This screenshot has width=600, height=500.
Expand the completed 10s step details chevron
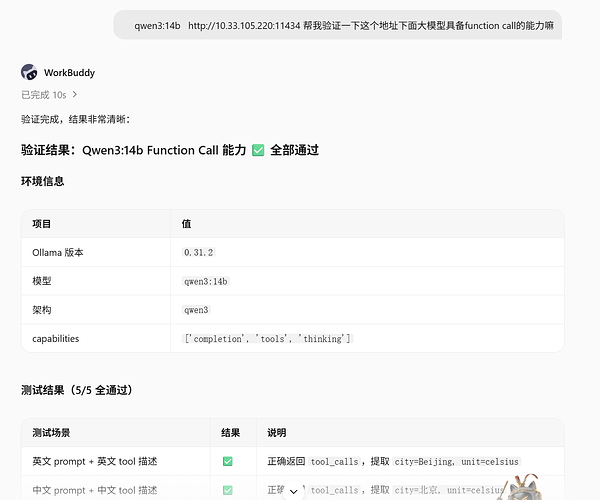(75, 94)
